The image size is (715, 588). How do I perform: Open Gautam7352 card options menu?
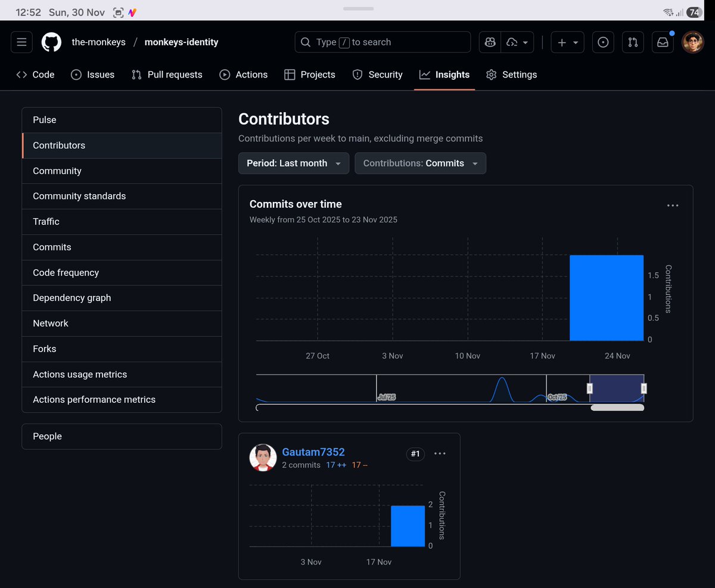[440, 454]
